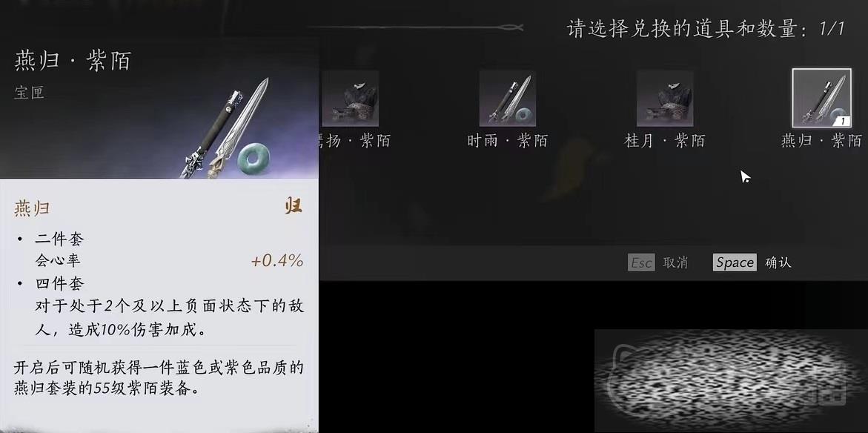Select the 鹰扬·紫陌 armor item icon
This screenshot has width=868, height=433.
tap(350, 98)
